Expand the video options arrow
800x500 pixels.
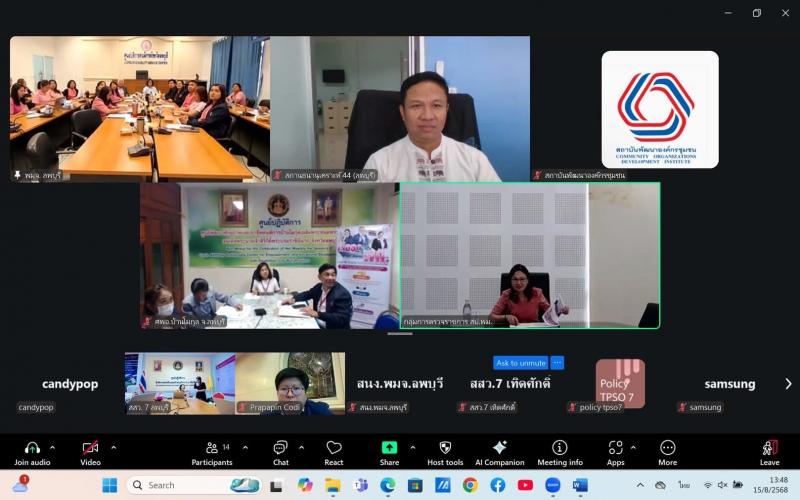[114, 447]
